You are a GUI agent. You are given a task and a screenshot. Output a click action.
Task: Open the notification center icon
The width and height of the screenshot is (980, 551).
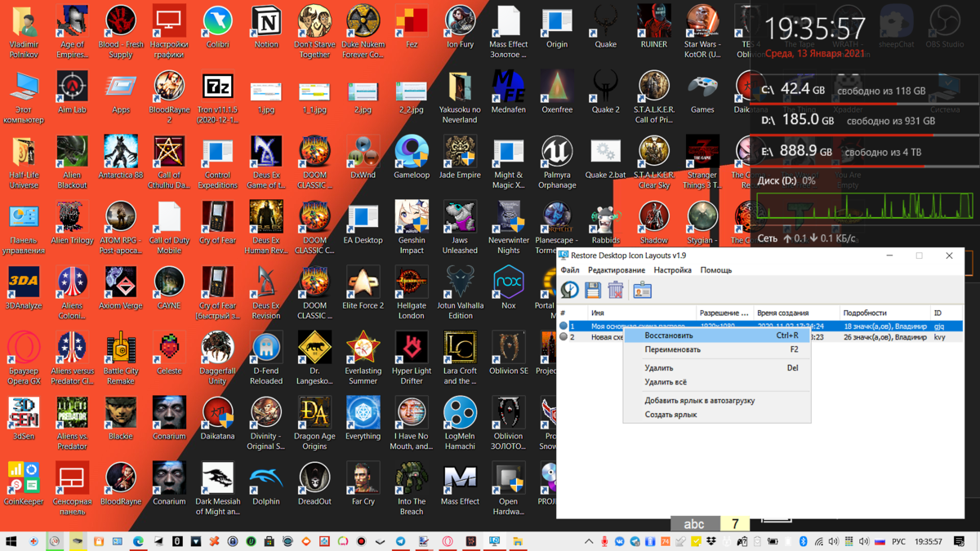(x=960, y=541)
